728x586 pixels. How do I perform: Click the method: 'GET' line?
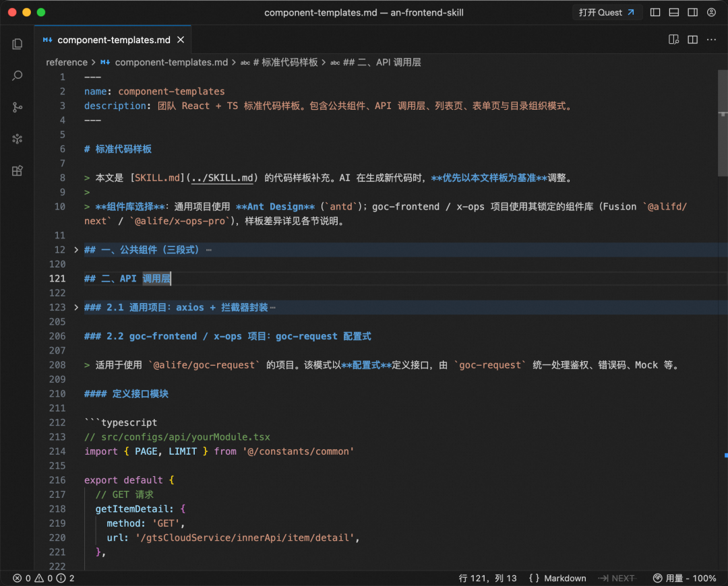point(146,523)
